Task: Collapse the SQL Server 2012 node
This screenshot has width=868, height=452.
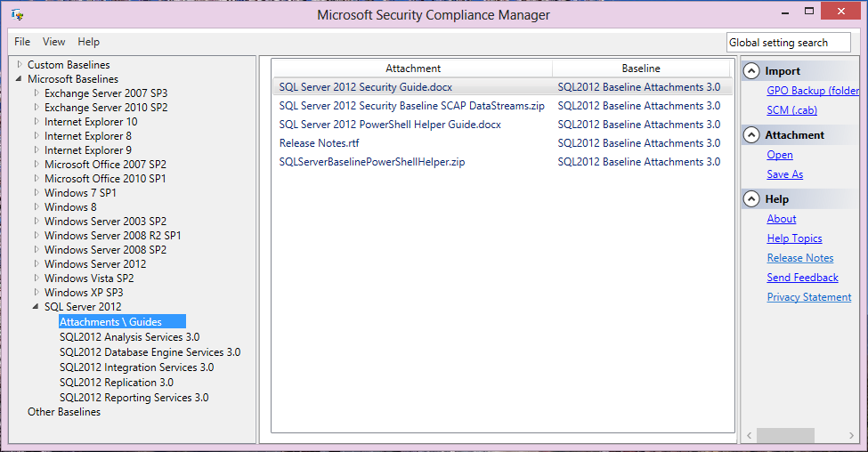Action: [36, 306]
